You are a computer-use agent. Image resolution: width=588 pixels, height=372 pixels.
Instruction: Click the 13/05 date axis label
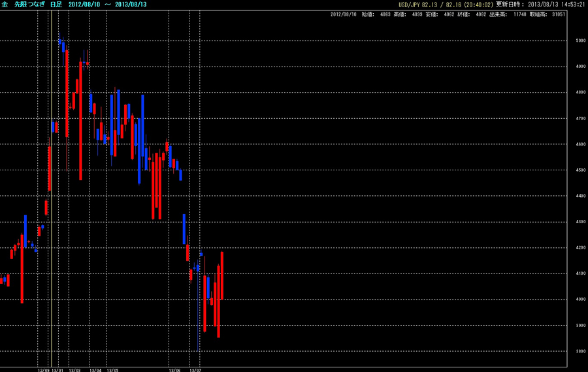click(112, 370)
